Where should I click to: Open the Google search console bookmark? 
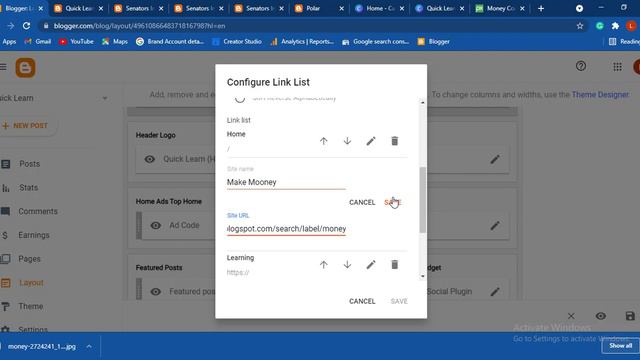pos(376,42)
